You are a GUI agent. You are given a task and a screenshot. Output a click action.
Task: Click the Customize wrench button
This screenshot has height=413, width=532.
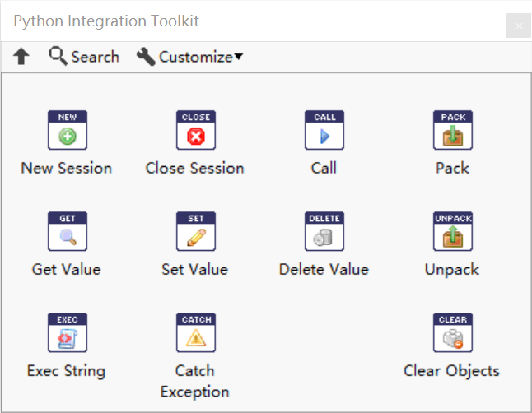click(x=146, y=56)
